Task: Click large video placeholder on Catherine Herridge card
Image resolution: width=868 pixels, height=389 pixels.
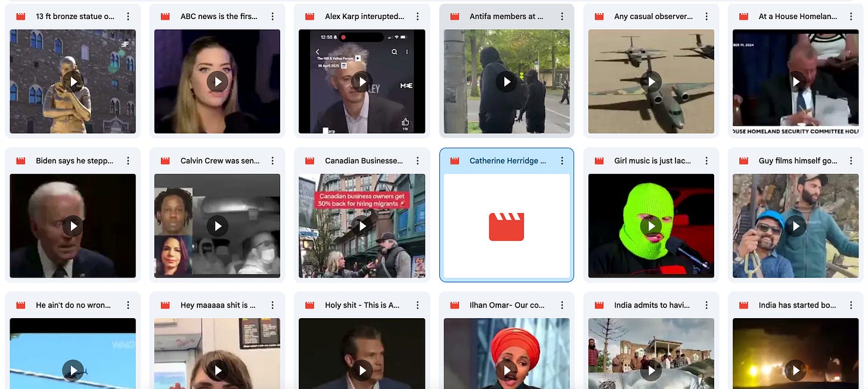Action: pos(507,226)
